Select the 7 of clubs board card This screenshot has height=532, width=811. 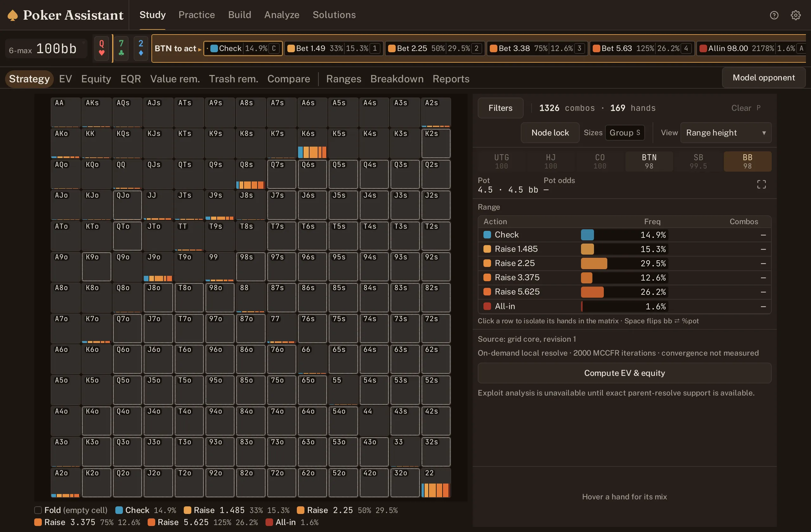(121, 48)
